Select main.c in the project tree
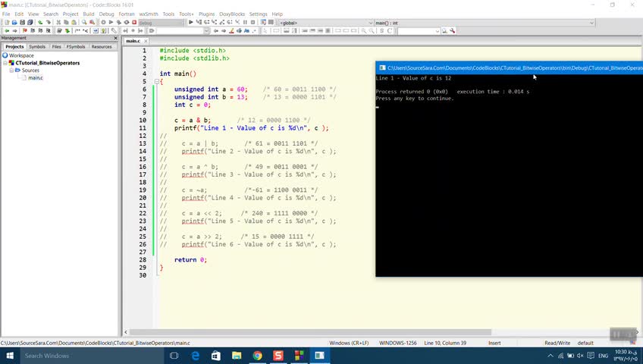643x364 pixels. 36,78
